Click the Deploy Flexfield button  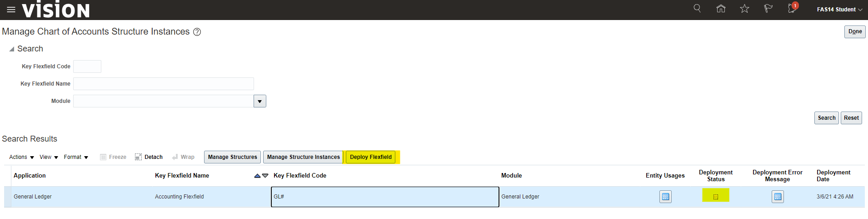coord(370,157)
